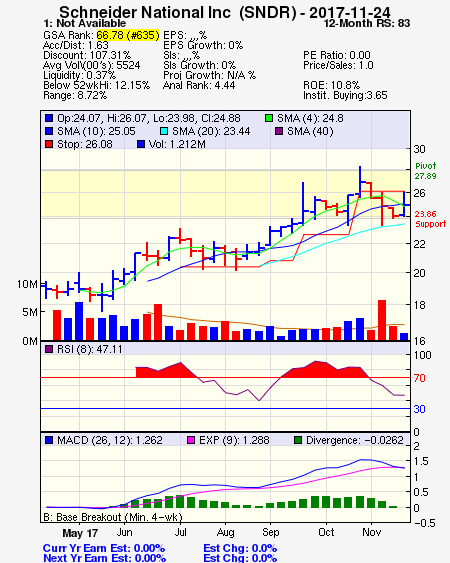Screen dimensions: 450x563
Task: Click the Oct month axis label
Action: pyautogui.click(x=326, y=532)
